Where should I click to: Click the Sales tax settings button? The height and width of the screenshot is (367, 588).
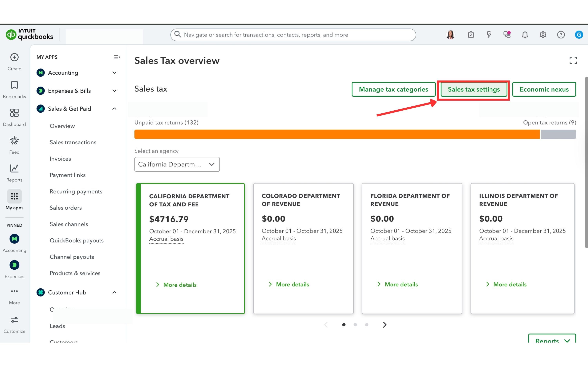[474, 89]
